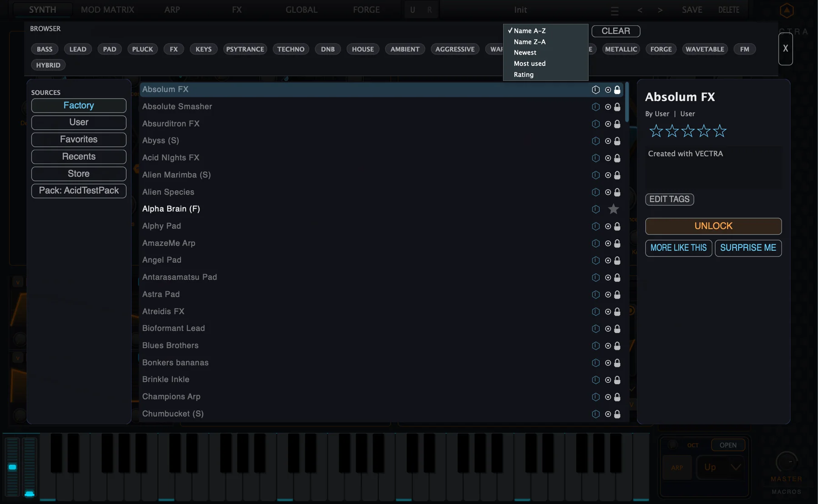Viewport: 818px width, 504px height.
Task: Toggle the AMBIENT tag filter
Action: click(x=405, y=49)
